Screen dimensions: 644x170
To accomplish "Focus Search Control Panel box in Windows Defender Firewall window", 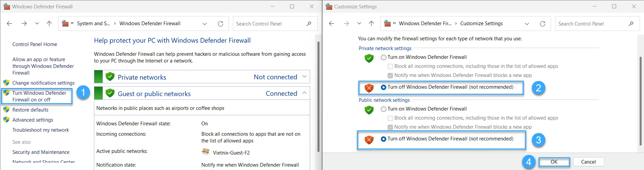I will pos(275,24).
